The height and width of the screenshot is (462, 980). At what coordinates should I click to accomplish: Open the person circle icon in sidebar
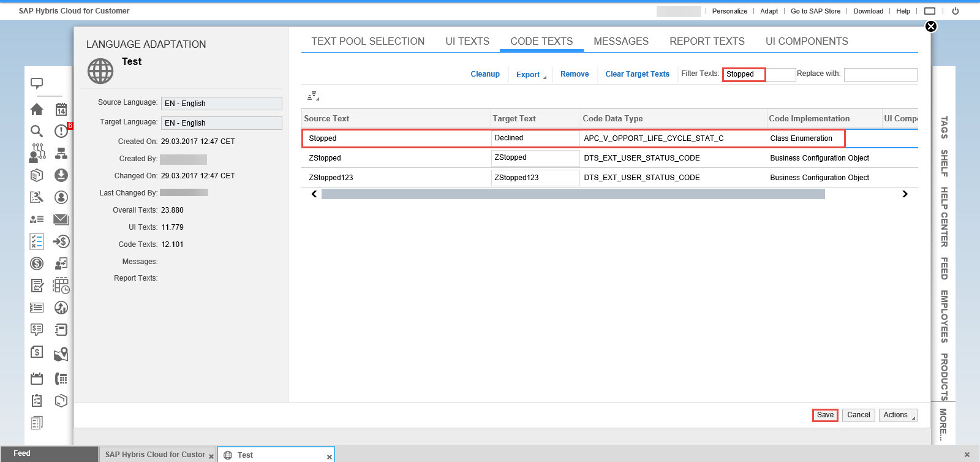click(61, 197)
